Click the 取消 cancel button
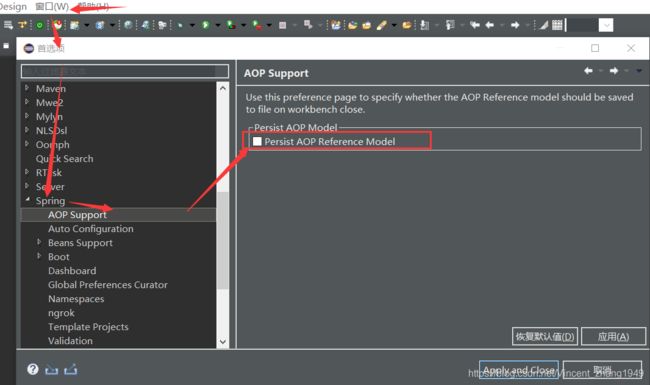Screen dimensions: 650x385 pyautogui.click(x=602, y=370)
